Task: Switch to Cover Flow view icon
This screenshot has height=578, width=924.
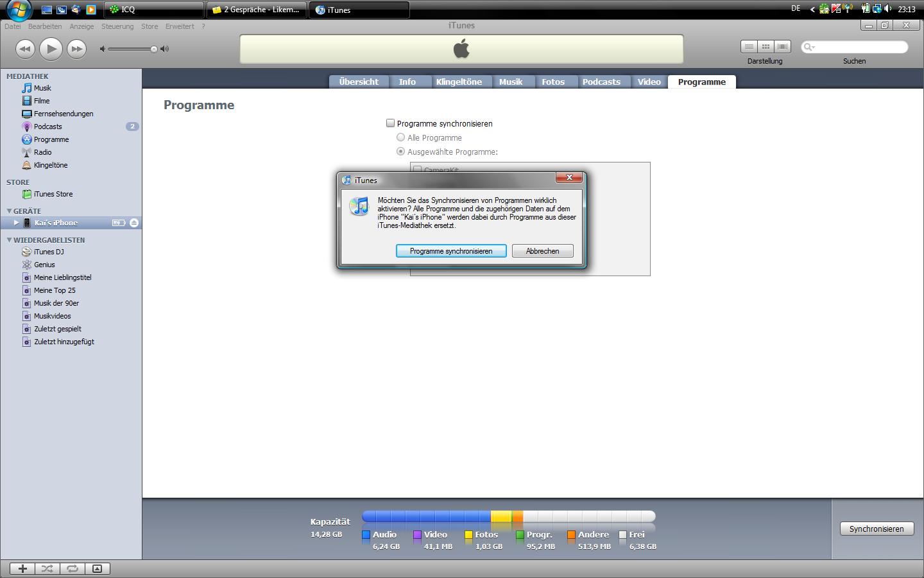Action: pyautogui.click(x=782, y=47)
